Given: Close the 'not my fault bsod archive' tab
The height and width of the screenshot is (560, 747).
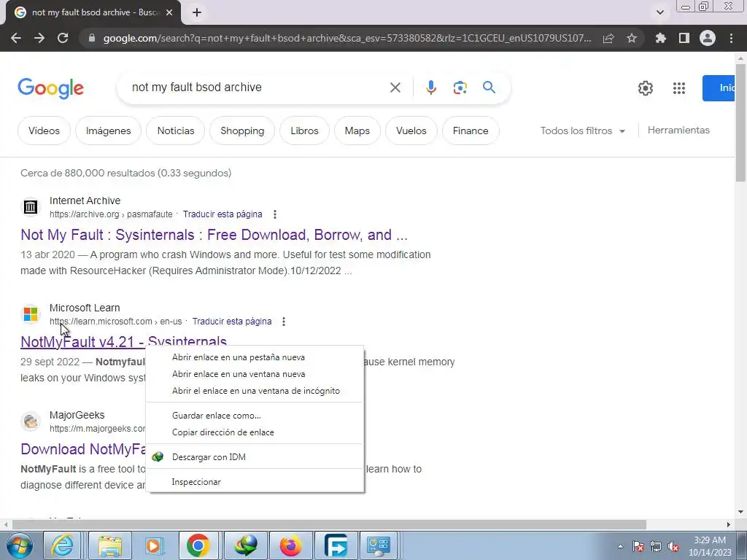Looking at the screenshot, I should [169, 12].
